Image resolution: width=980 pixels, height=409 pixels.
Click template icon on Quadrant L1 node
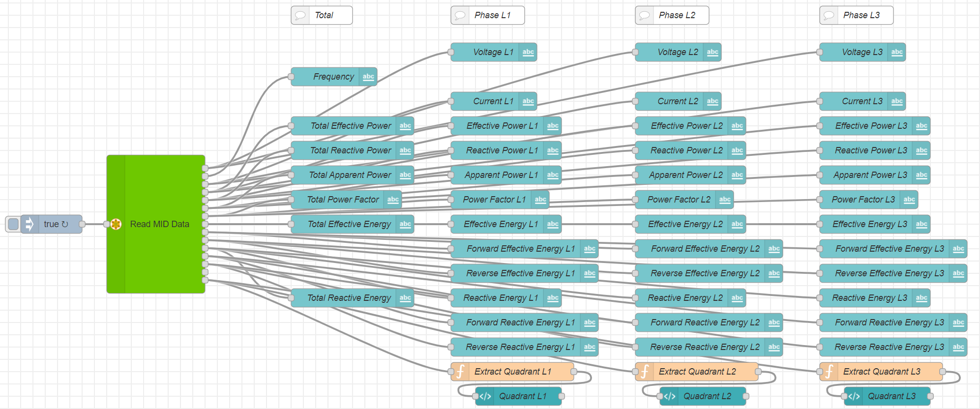pyautogui.click(x=485, y=396)
